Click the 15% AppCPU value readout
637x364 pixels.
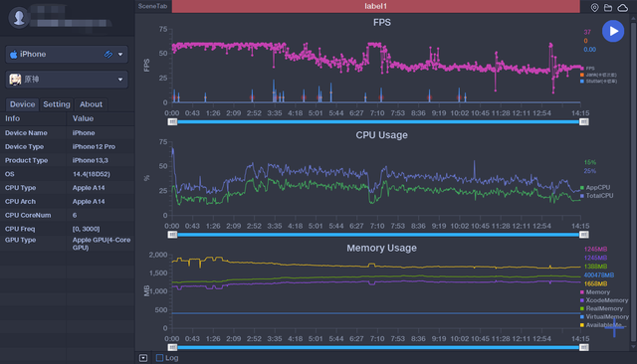click(x=590, y=162)
